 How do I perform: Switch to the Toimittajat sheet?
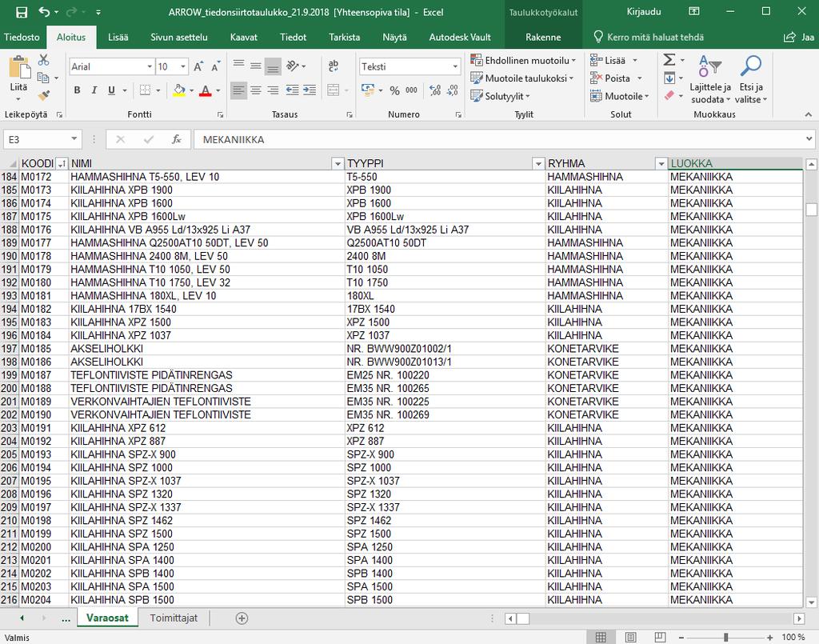pyautogui.click(x=174, y=618)
